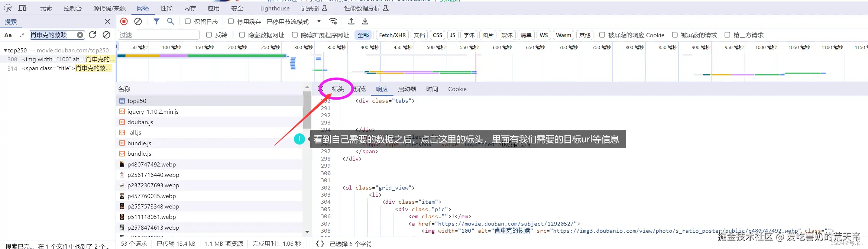Click the network filter text input
This screenshot has width=868, height=249.
pos(159,35)
